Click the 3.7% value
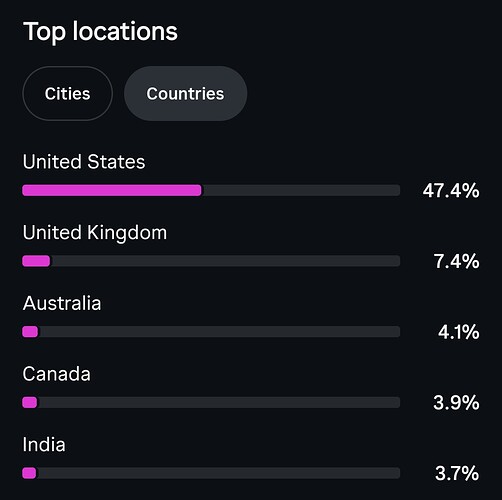Viewport: 502px width, 500px height. pos(457,473)
